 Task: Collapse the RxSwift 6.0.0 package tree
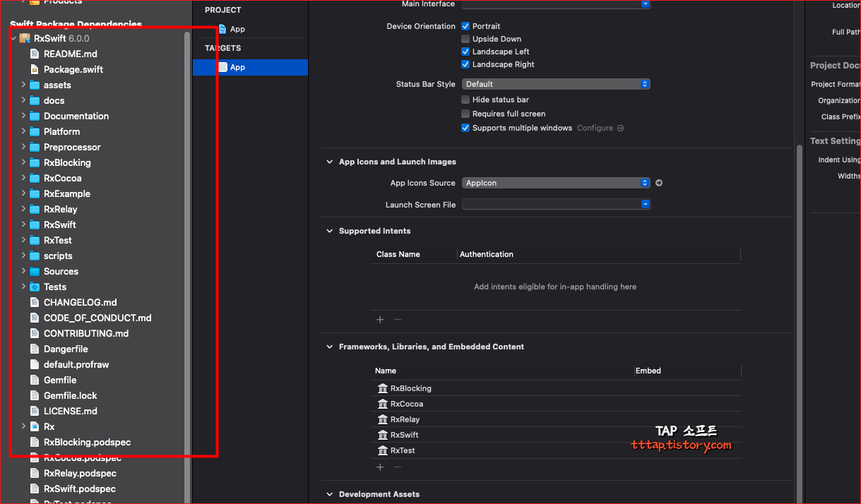(x=13, y=38)
